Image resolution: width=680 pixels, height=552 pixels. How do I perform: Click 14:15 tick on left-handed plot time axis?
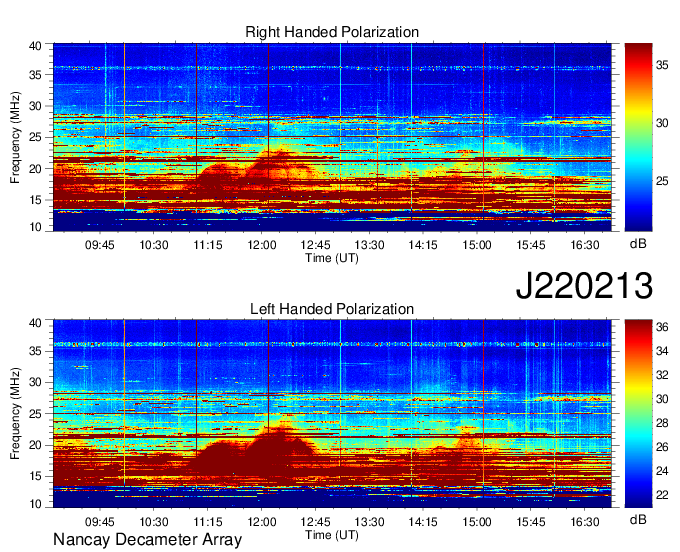tap(423, 522)
